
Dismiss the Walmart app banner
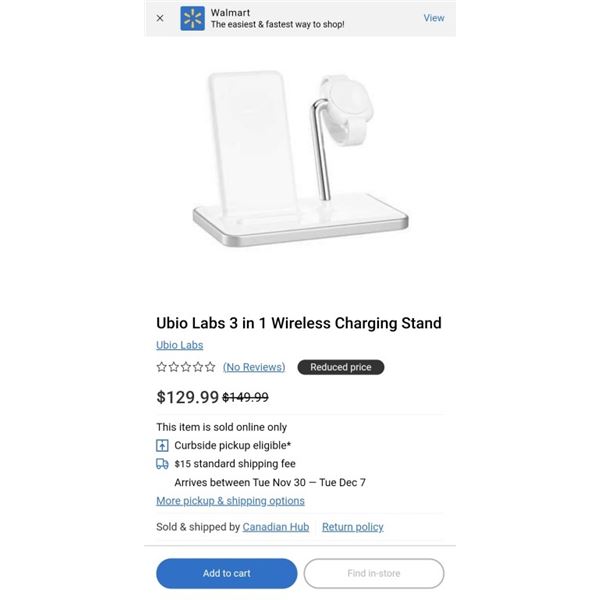160,18
